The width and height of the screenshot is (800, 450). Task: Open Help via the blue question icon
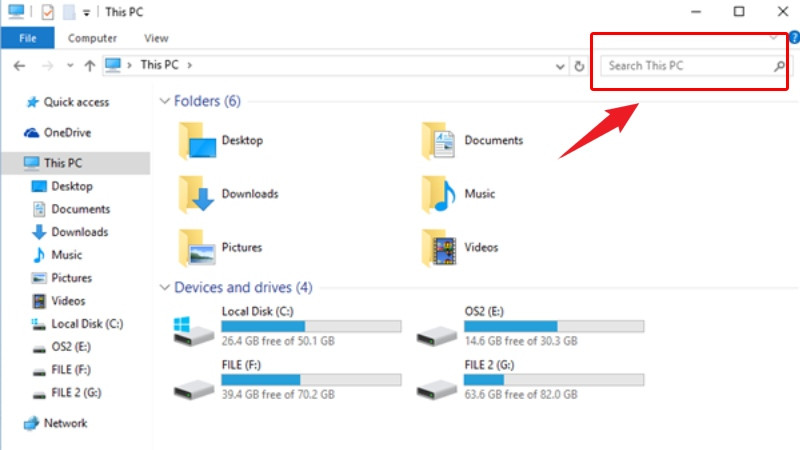coord(794,38)
